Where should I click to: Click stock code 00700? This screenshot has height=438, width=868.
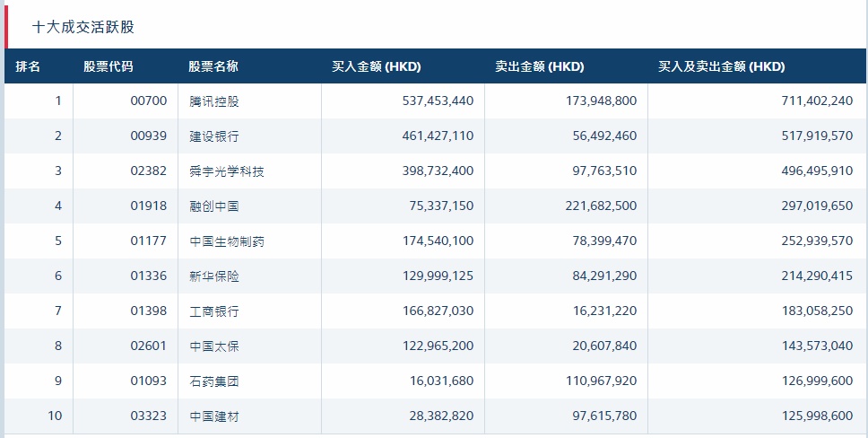point(149,101)
